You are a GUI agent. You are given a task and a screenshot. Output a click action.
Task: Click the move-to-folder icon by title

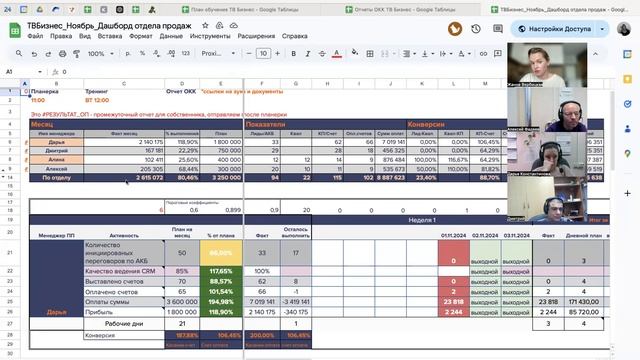click(x=219, y=25)
